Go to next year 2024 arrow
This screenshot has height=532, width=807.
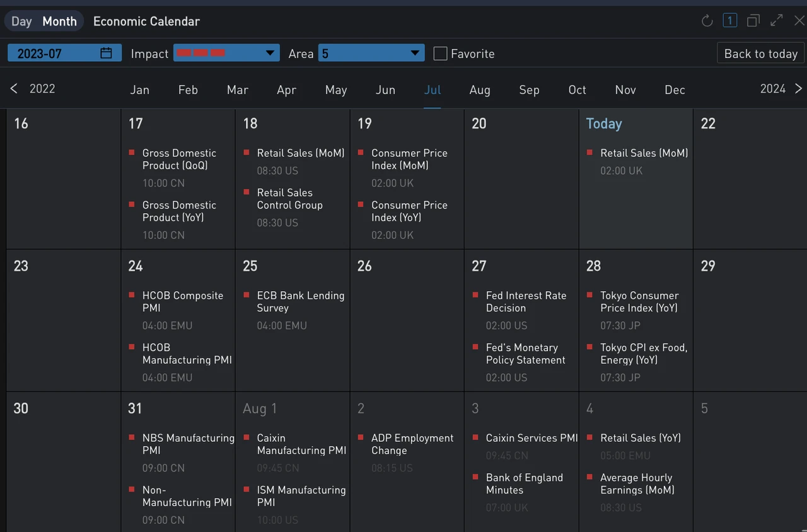[x=798, y=89]
